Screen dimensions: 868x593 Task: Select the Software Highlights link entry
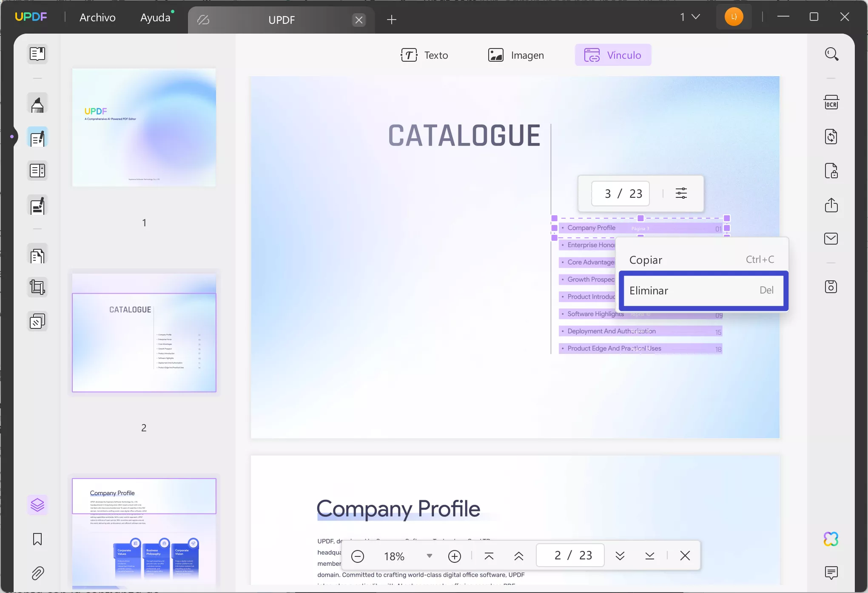640,314
